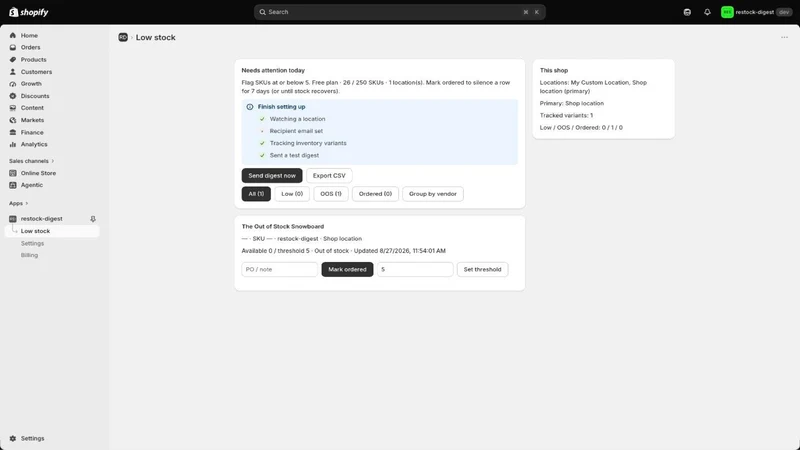Click the Shopify logo
800x450 pixels.
click(29, 12)
